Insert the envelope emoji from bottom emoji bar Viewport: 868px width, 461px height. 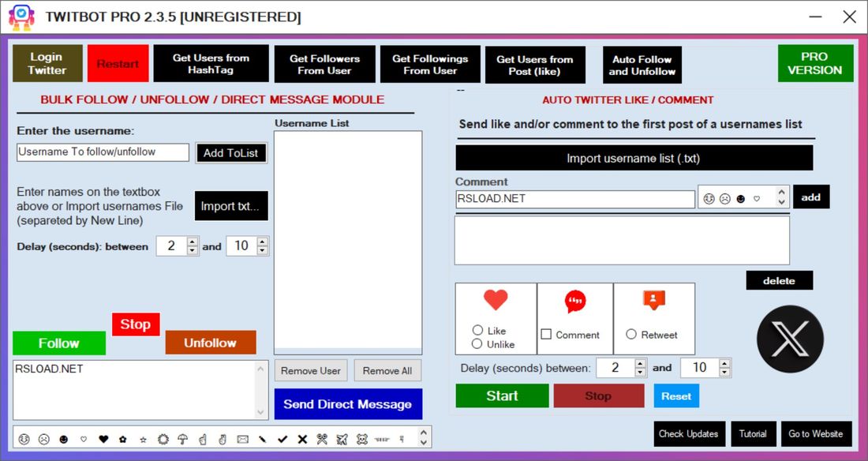pos(242,439)
